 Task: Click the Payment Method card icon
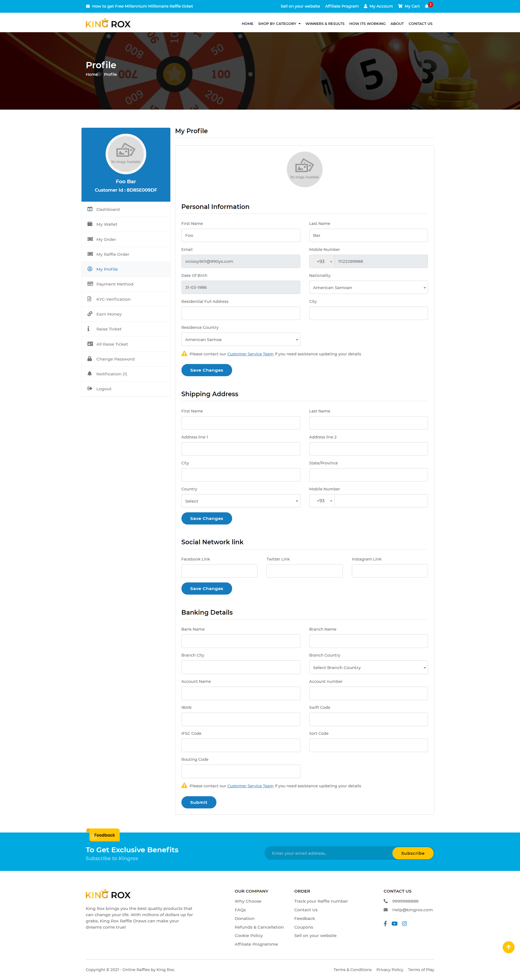(90, 284)
